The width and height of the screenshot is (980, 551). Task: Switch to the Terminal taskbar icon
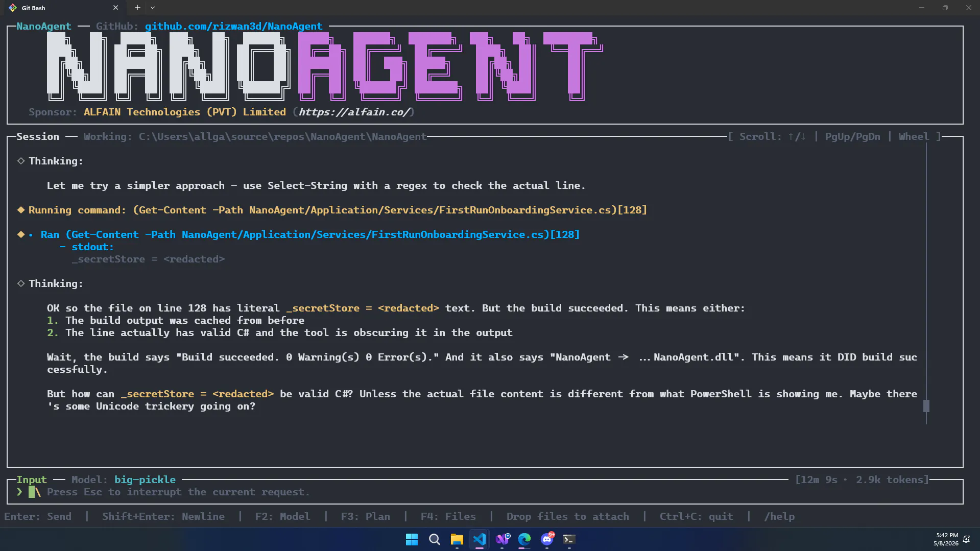pyautogui.click(x=569, y=539)
